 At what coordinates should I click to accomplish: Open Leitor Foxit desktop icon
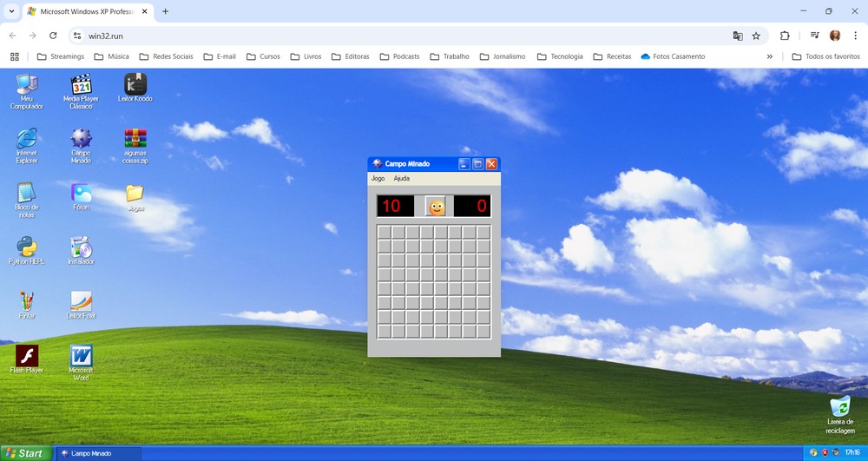tap(81, 305)
